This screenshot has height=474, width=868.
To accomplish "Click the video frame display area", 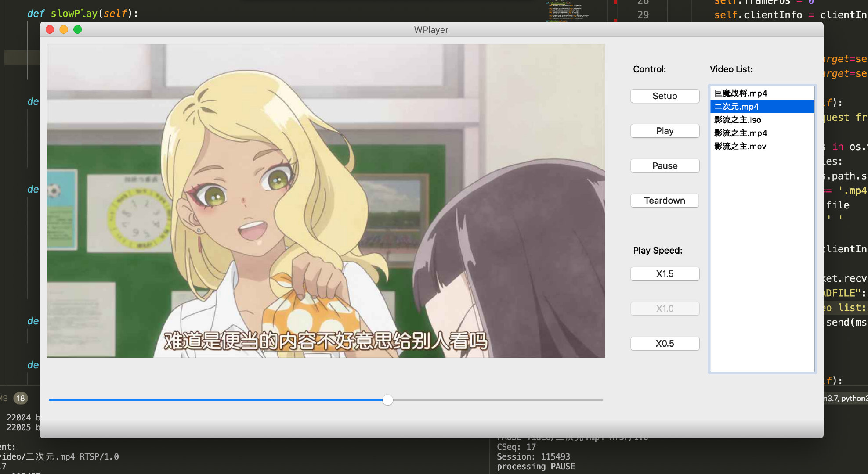I will (326, 201).
